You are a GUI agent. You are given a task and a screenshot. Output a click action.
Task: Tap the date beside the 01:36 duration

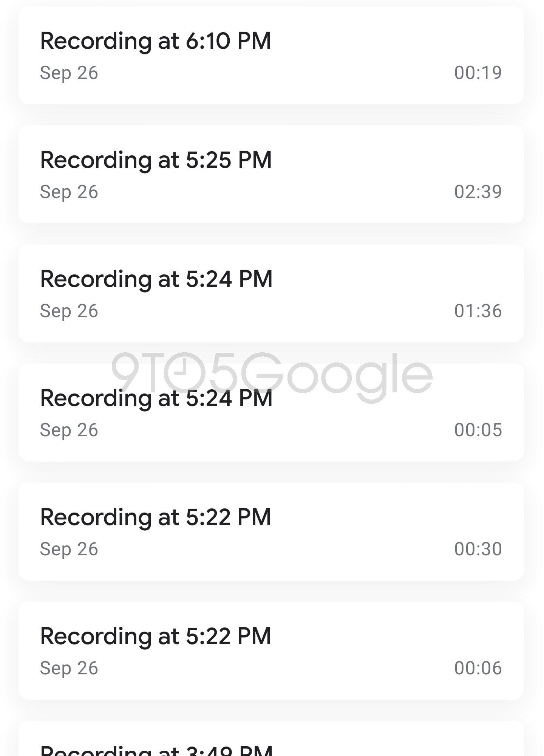69,311
